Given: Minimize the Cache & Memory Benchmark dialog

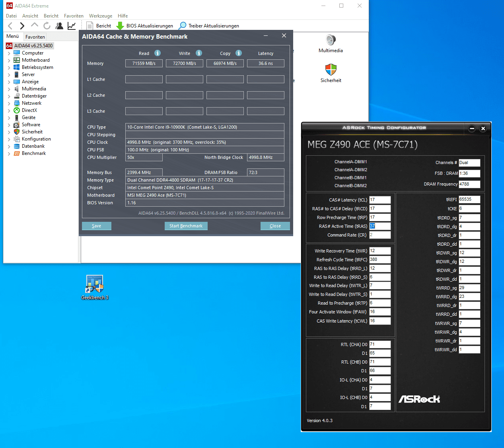Looking at the screenshot, I should tap(266, 36).
